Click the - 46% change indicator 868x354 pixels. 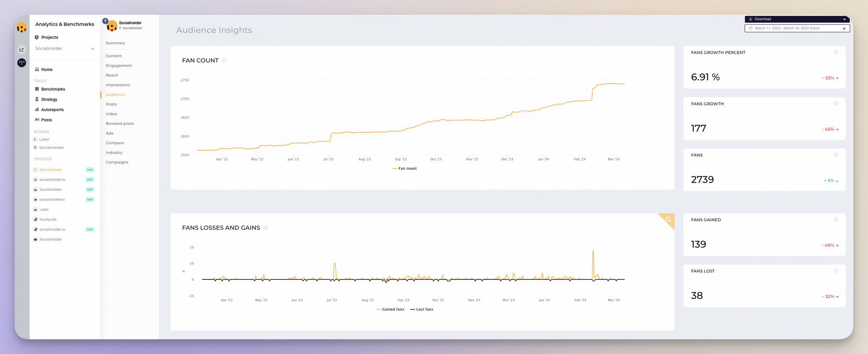830,129
